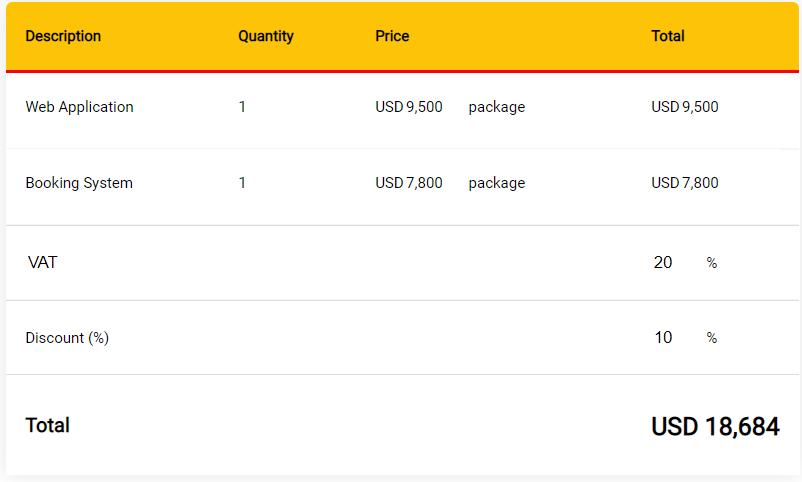Edit the Booking System description

click(79, 183)
